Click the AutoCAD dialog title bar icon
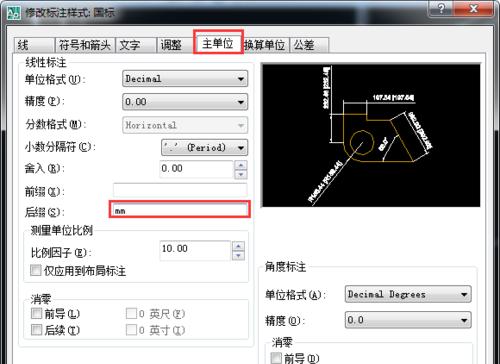The width and height of the screenshot is (500, 364). click(x=13, y=12)
